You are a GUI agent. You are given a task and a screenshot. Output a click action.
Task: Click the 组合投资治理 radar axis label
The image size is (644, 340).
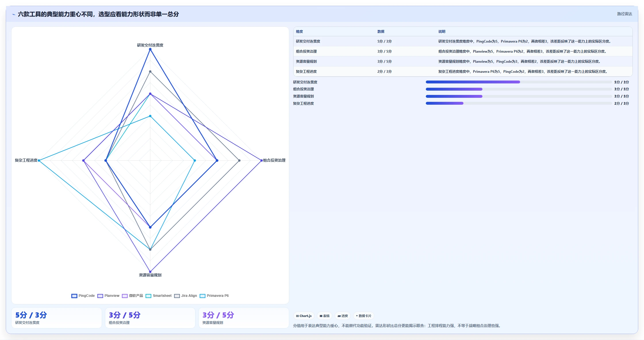(274, 160)
